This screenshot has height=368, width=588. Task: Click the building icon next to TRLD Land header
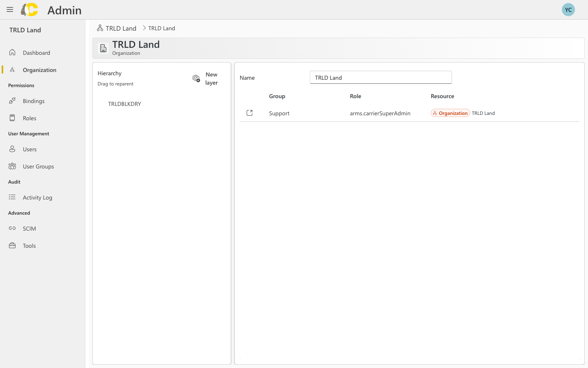[x=103, y=48]
